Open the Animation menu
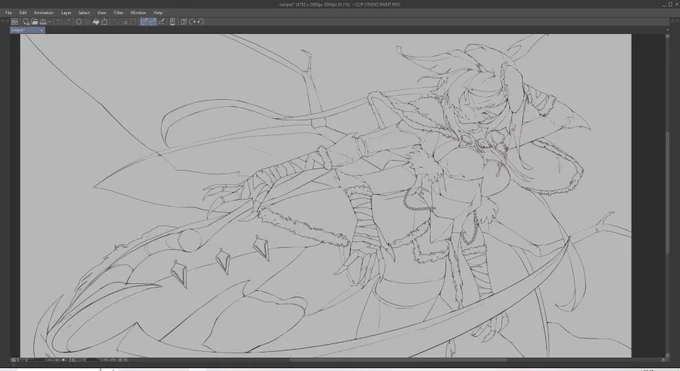Viewport: 680px width, 371px height. [43, 13]
